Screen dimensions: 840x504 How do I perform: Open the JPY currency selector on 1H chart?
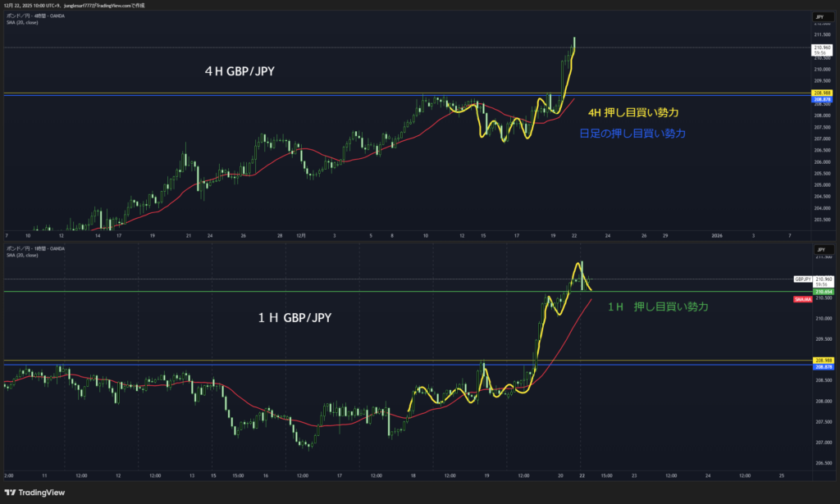click(x=819, y=248)
